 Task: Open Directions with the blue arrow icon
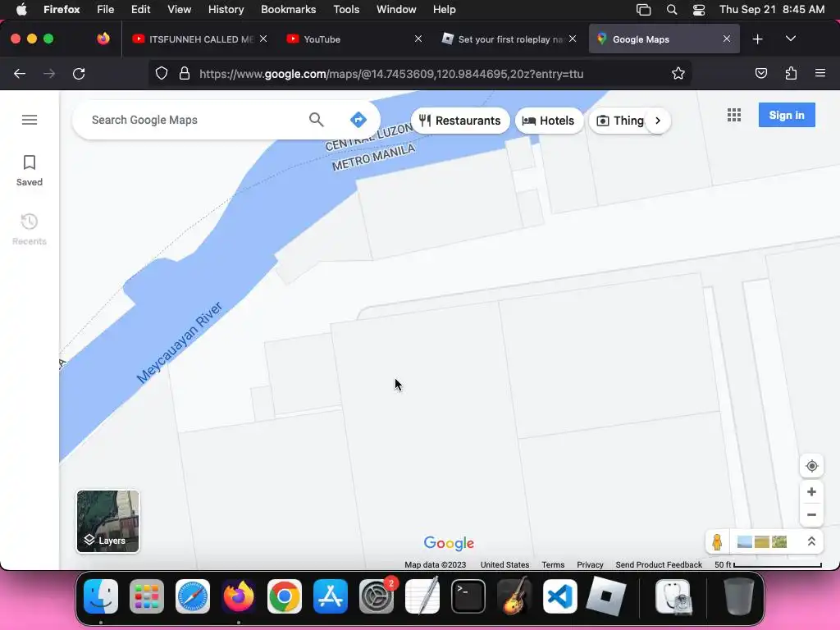(358, 120)
